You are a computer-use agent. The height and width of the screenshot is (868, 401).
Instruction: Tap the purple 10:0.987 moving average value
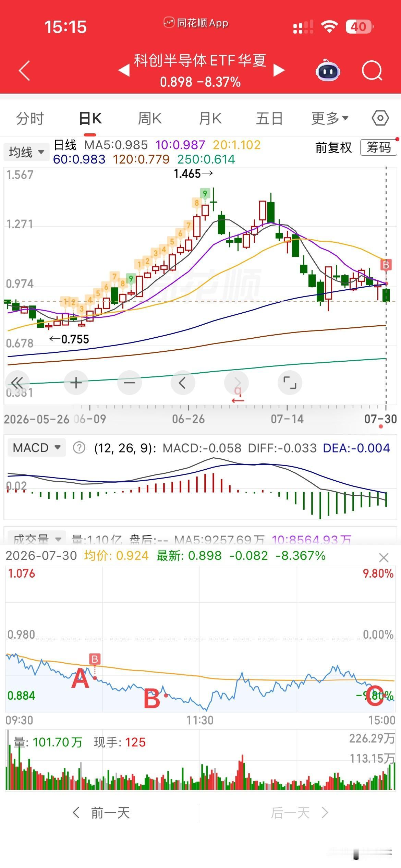pos(180,145)
